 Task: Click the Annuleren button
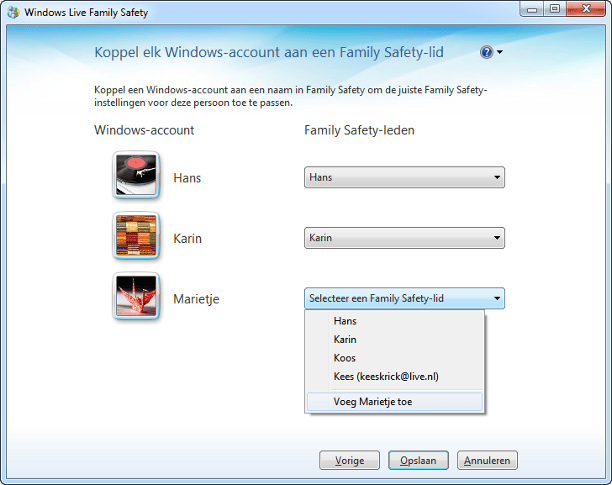pos(487,460)
